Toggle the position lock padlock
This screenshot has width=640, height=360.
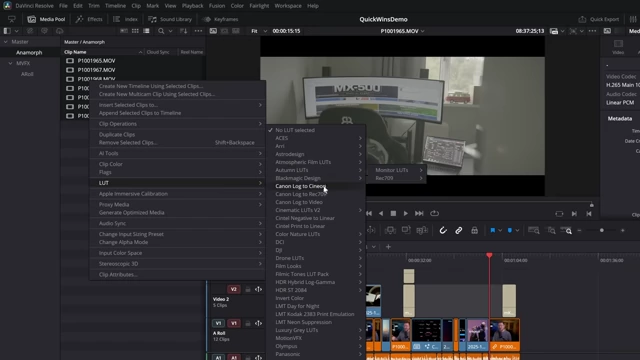point(474,231)
